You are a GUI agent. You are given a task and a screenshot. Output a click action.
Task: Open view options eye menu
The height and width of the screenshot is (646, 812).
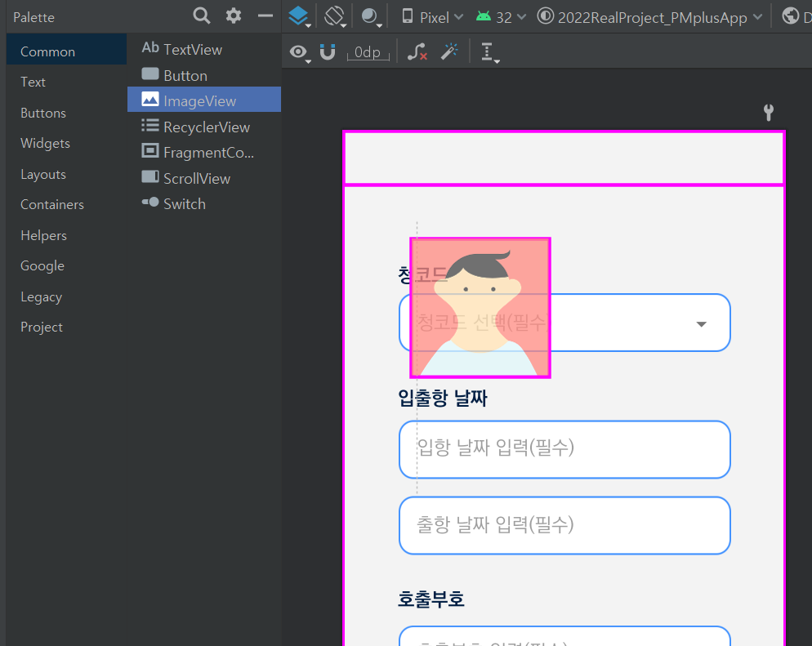pyautogui.click(x=300, y=52)
